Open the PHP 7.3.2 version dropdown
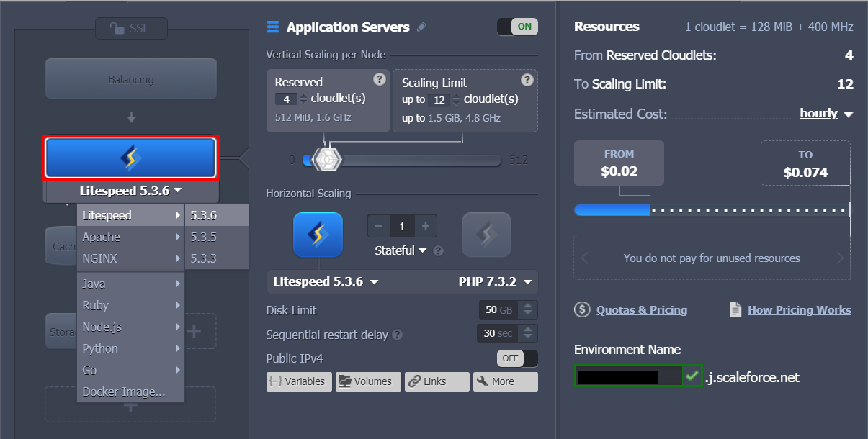Viewport: 868px width, 439px height. pos(496,282)
